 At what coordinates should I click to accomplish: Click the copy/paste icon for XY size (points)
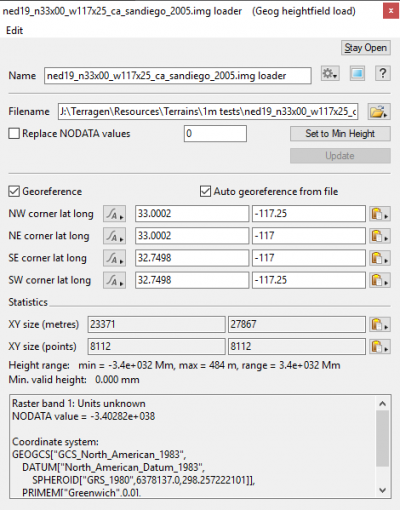point(379,347)
